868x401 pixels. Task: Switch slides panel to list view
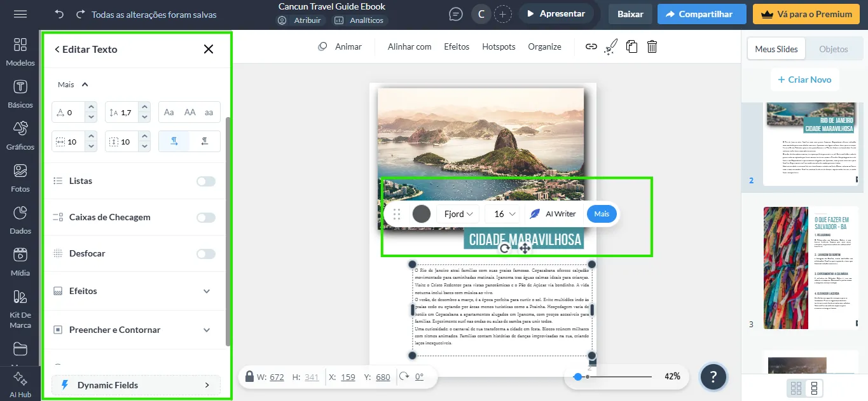tap(813, 388)
